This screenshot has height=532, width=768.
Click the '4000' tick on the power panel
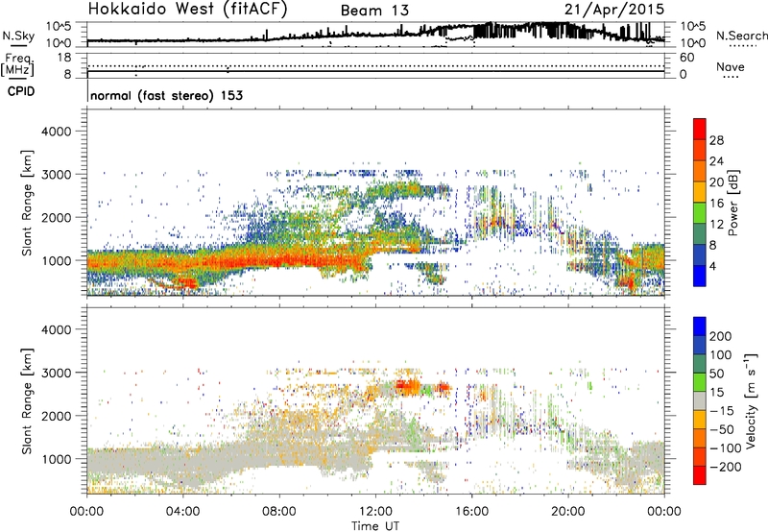click(57, 132)
